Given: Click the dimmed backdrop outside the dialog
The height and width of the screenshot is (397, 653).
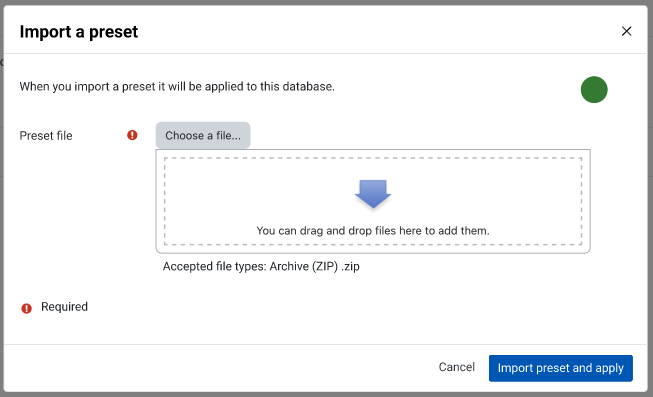Looking at the screenshot, I should [x=651, y=208].
